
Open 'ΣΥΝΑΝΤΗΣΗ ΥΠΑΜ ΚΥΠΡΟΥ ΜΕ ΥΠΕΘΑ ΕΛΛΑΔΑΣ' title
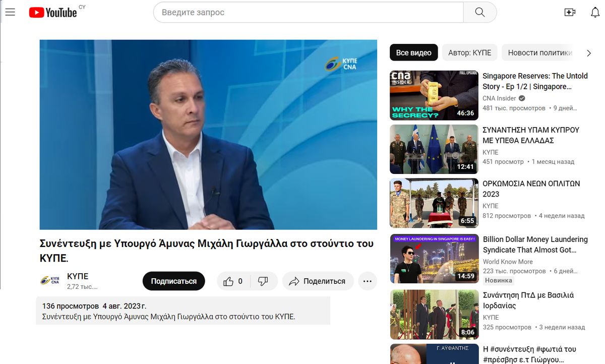click(x=531, y=135)
